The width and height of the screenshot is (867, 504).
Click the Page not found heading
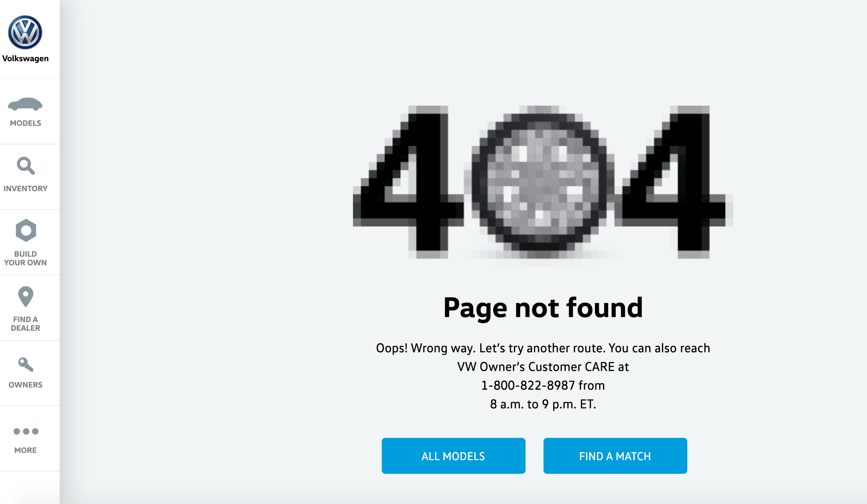[543, 308]
